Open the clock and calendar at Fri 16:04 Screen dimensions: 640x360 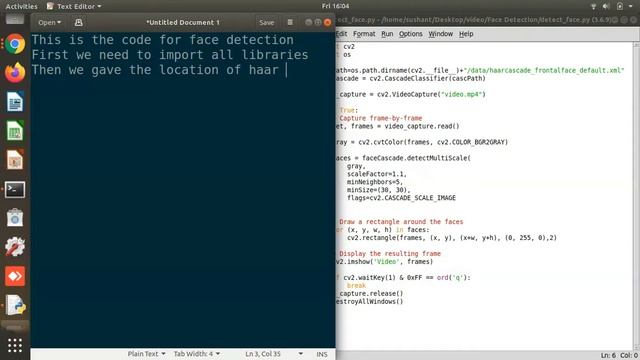pyautogui.click(x=335, y=6)
